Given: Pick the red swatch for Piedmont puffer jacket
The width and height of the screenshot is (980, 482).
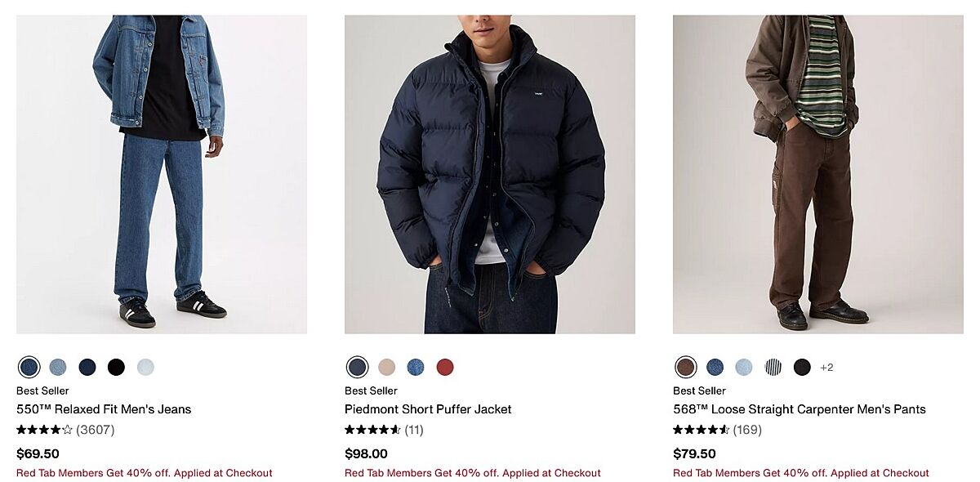Looking at the screenshot, I should pos(444,367).
